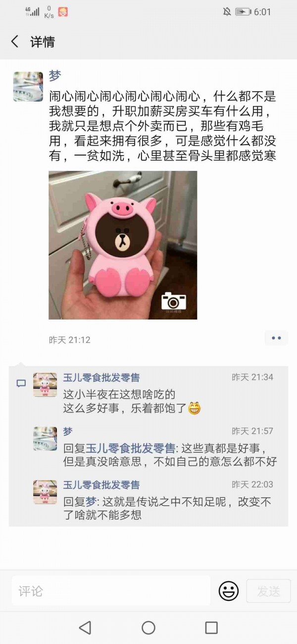Open 梦's profile avatar on the post

(x=28, y=87)
